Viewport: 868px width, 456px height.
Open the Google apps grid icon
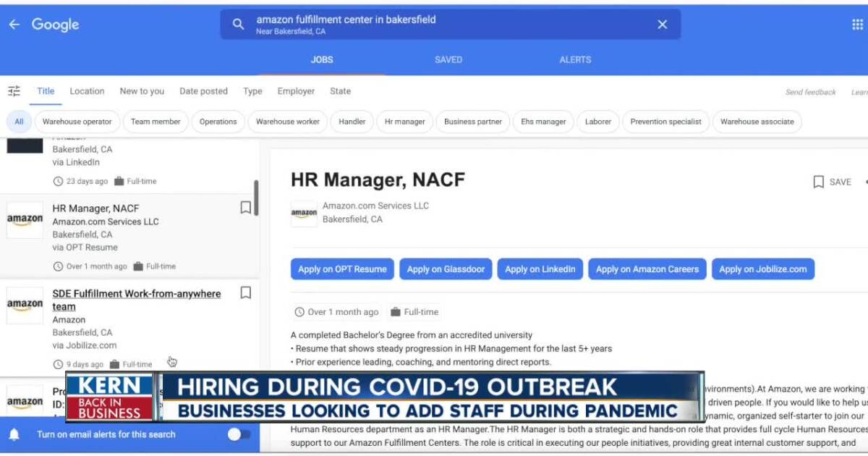pyautogui.click(x=857, y=25)
